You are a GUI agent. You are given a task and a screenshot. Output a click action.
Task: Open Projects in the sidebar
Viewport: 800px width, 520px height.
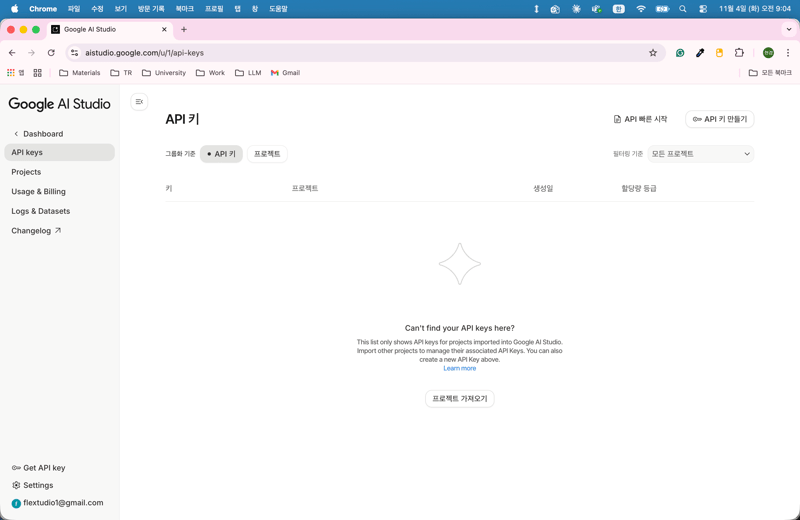pos(26,172)
